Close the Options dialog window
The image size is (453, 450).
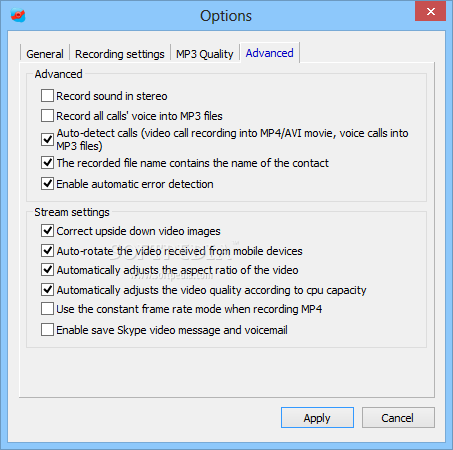[x=430, y=12]
